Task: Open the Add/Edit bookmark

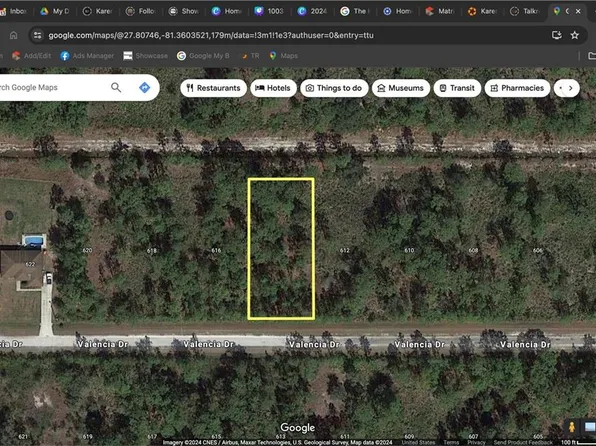Action: [x=32, y=56]
